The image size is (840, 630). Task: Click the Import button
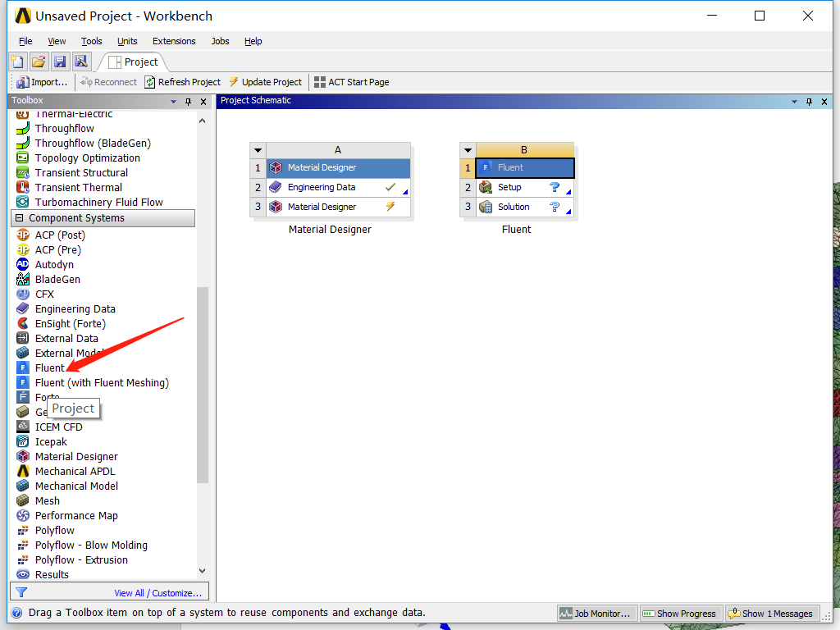(x=41, y=82)
